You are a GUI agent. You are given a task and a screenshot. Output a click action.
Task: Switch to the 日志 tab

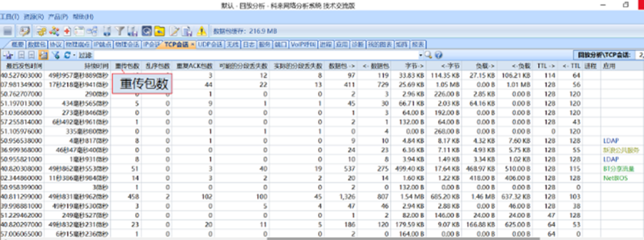[x=249, y=44]
